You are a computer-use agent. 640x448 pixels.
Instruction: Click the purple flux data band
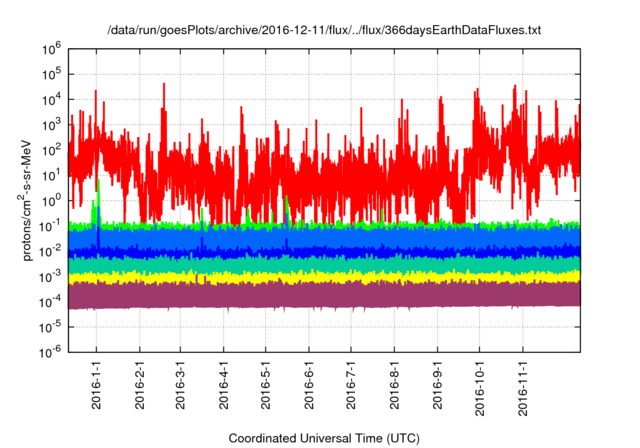[324, 296]
